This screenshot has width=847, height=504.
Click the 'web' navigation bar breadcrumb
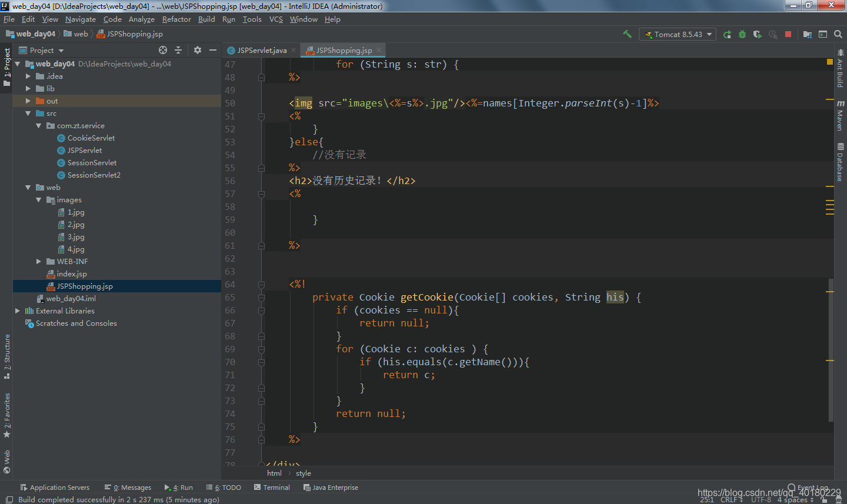pos(76,34)
